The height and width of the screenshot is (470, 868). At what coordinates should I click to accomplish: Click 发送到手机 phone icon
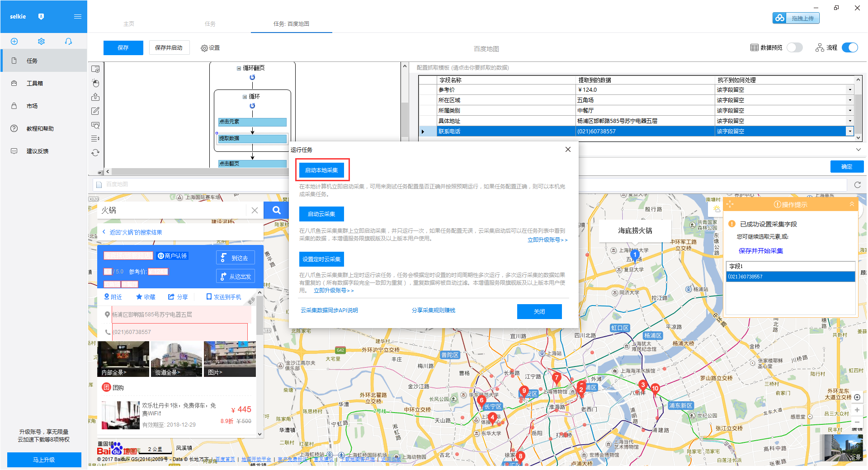224,297
